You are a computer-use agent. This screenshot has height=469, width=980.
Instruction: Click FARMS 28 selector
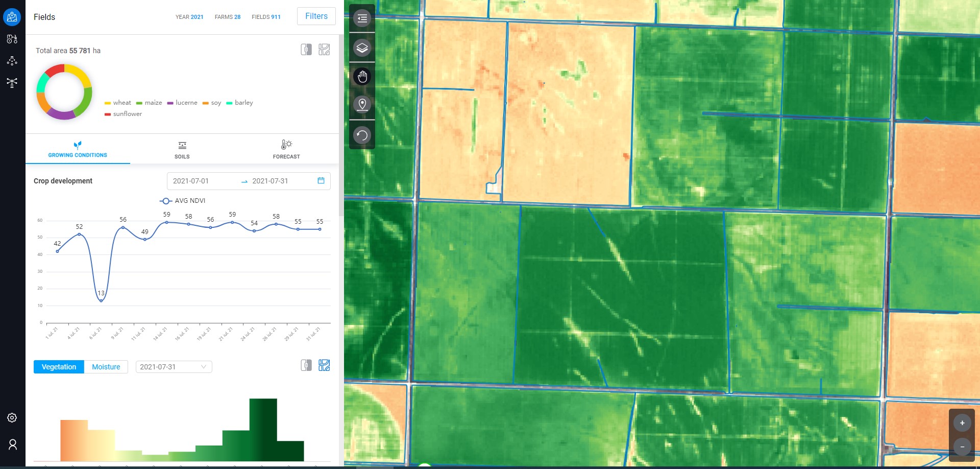point(228,17)
